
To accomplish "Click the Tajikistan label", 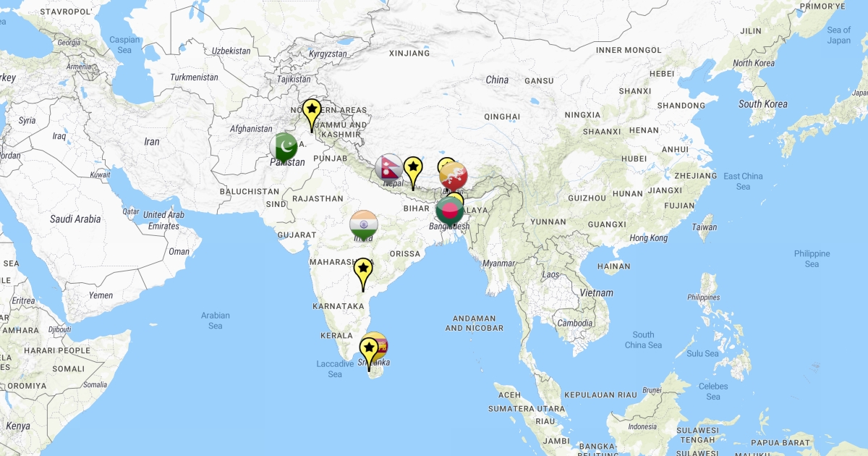I will [x=294, y=79].
